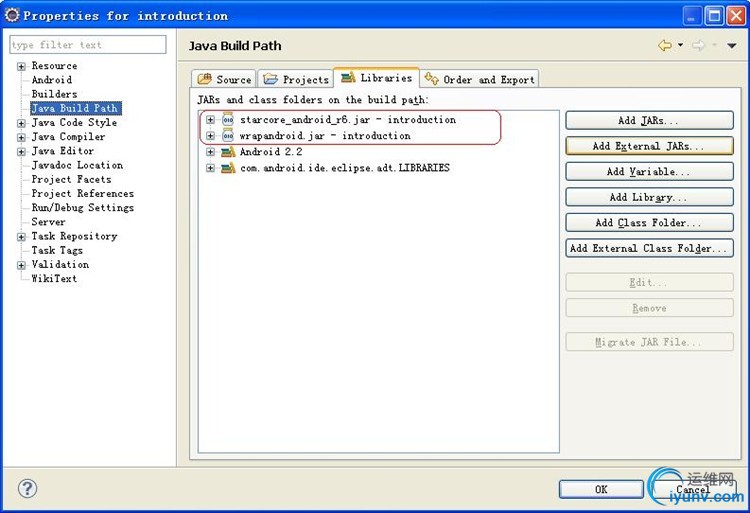Screen dimensions: 750x513
Task: Click Add JARs button
Action: pyautogui.click(x=649, y=120)
